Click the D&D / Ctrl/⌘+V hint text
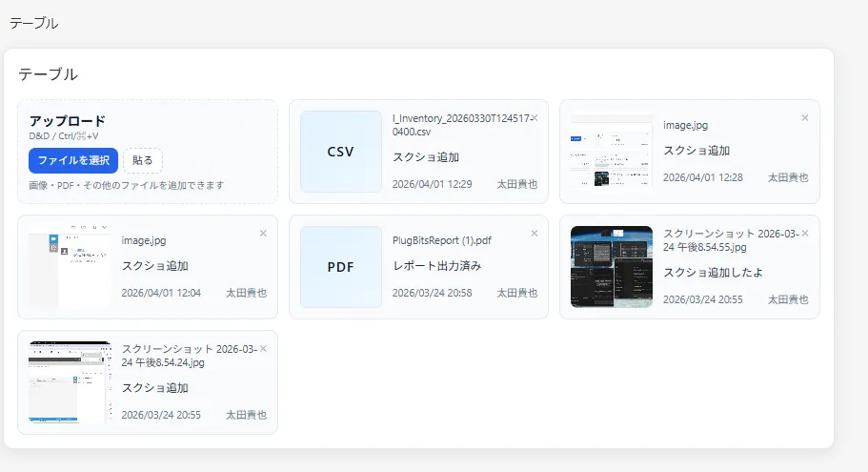Image resolution: width=868 pixels, height=472 pixels. pos(64,136)
